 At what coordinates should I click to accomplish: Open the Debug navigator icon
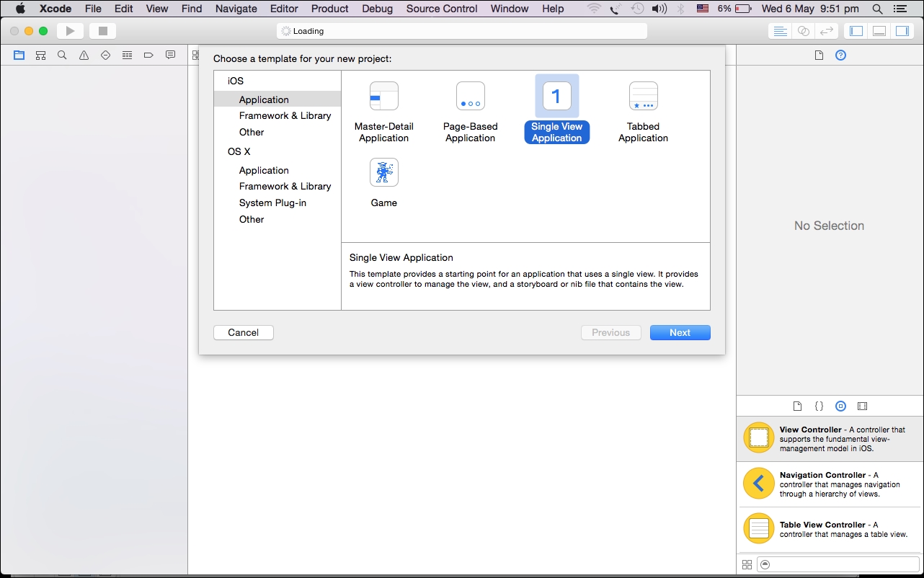click(x=127, y=55)
